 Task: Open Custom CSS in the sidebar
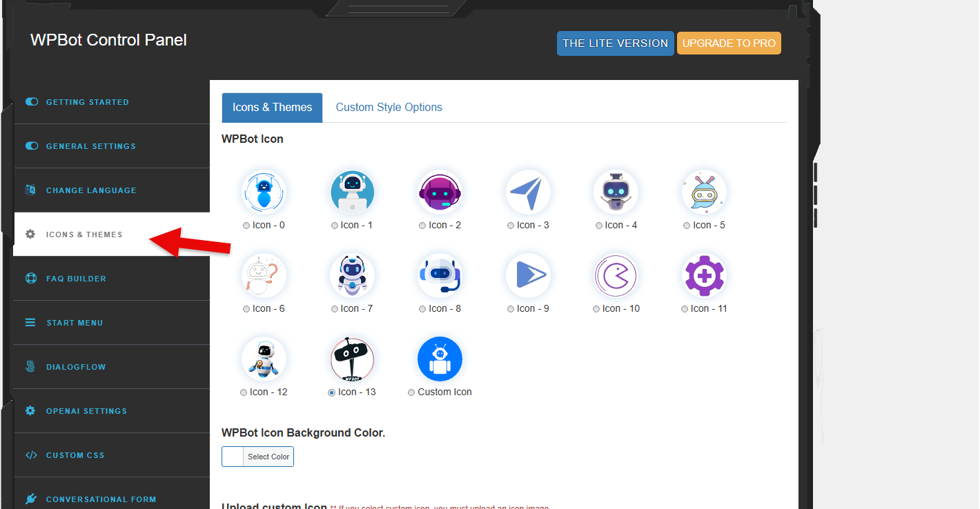point(111,455)
